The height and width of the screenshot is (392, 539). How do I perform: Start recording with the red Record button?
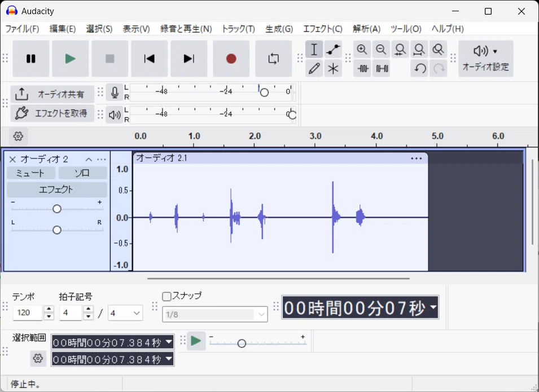click(231, 59)
